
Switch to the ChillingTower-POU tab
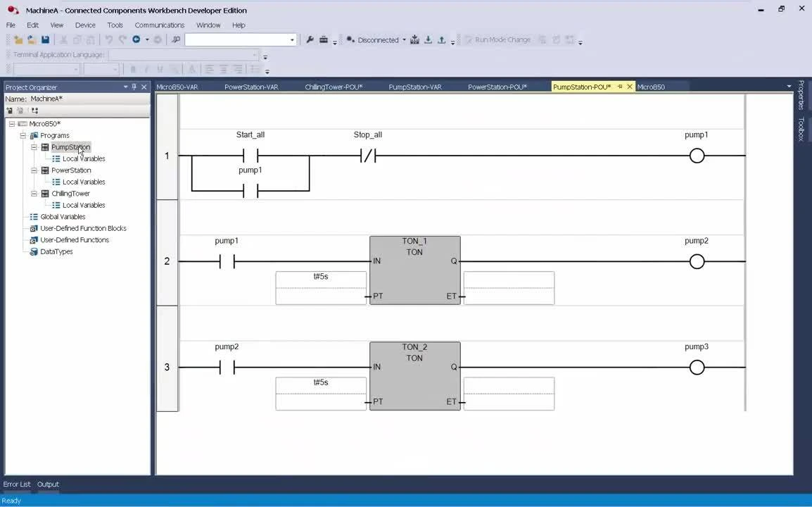(333, 87)
